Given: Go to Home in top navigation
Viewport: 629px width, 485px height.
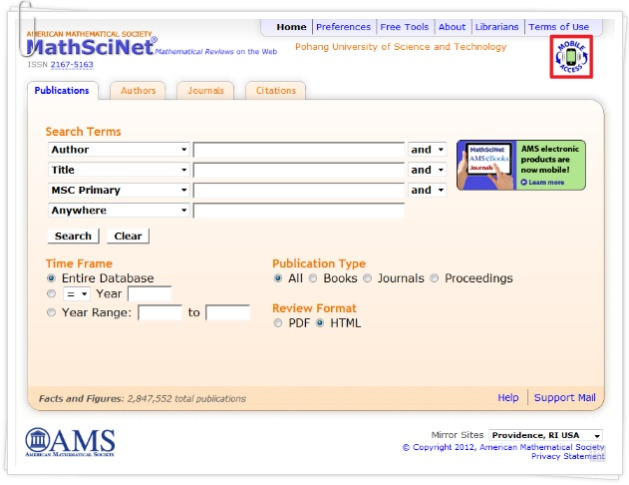Looking at the screenshot, I should coord(291,27).
